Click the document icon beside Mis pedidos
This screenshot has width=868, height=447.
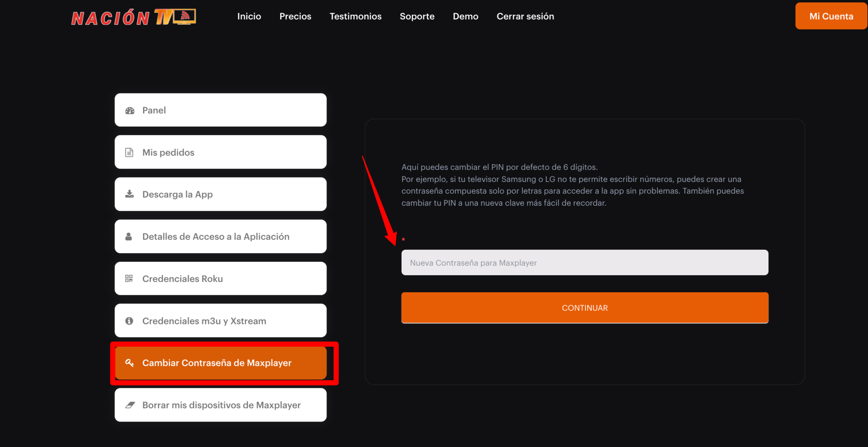point(129,153)
